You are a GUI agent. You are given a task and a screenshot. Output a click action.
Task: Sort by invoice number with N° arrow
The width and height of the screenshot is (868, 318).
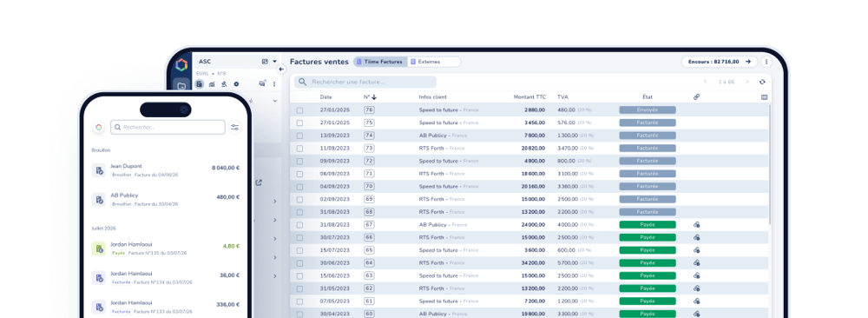pyautogui.click(x=373, y=97)
